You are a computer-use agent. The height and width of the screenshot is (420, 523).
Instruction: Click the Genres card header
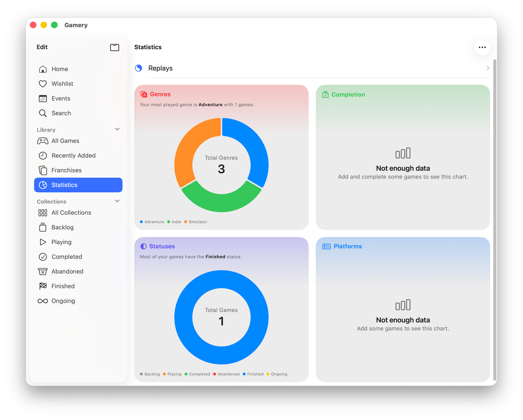160,94
